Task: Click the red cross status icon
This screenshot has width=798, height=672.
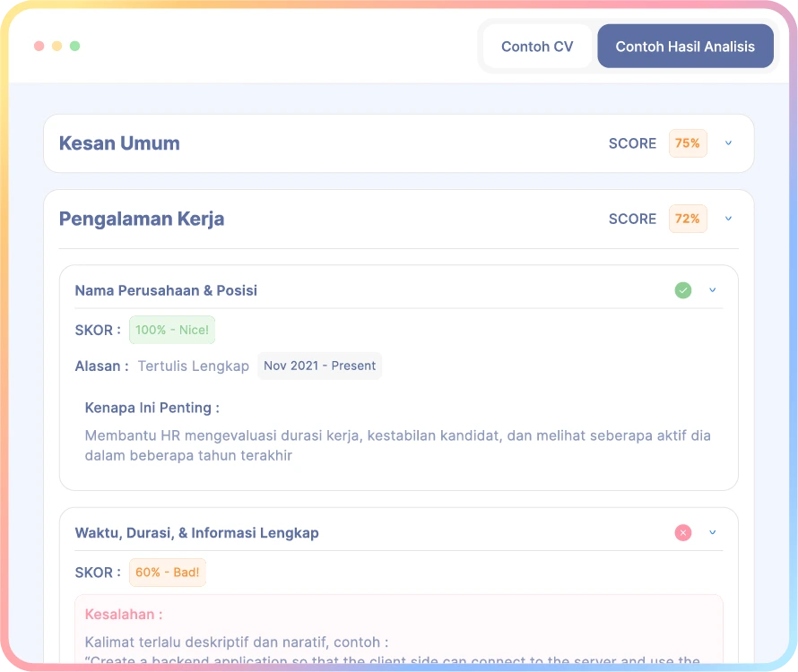Action: coord(683,533)
